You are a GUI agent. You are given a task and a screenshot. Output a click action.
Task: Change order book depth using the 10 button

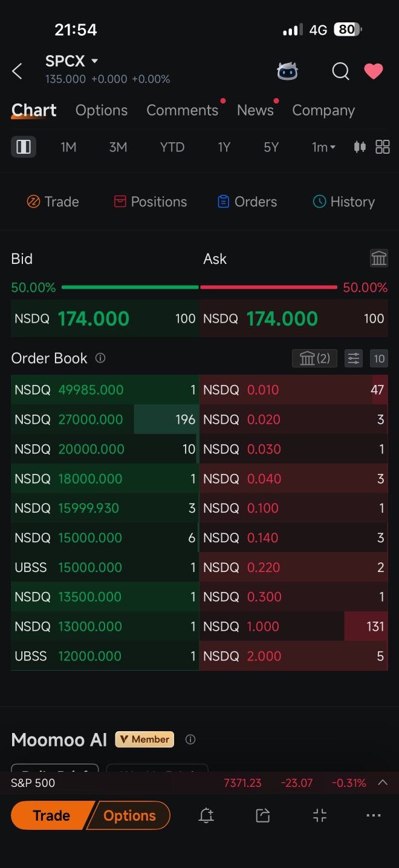pos(379,358)
